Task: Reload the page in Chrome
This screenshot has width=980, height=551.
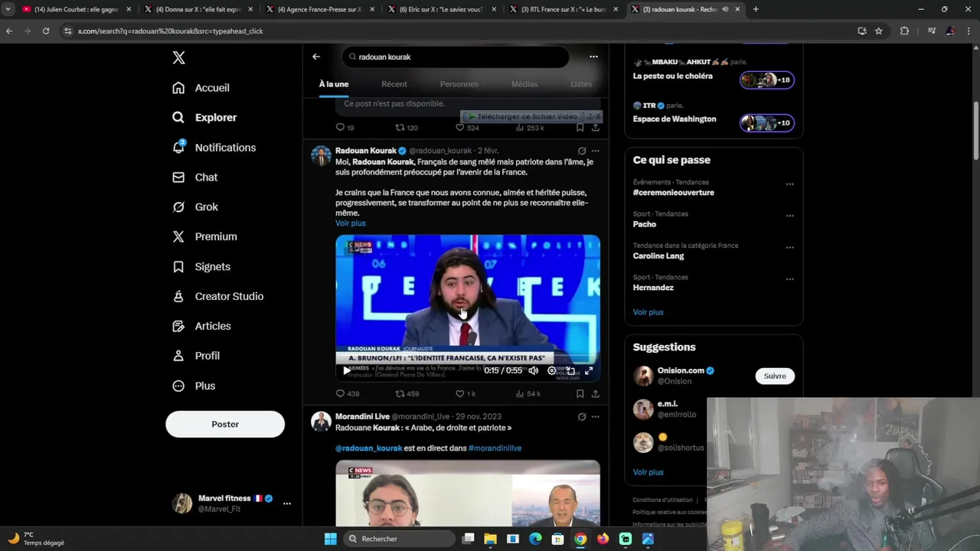Action: coord(46,31)
